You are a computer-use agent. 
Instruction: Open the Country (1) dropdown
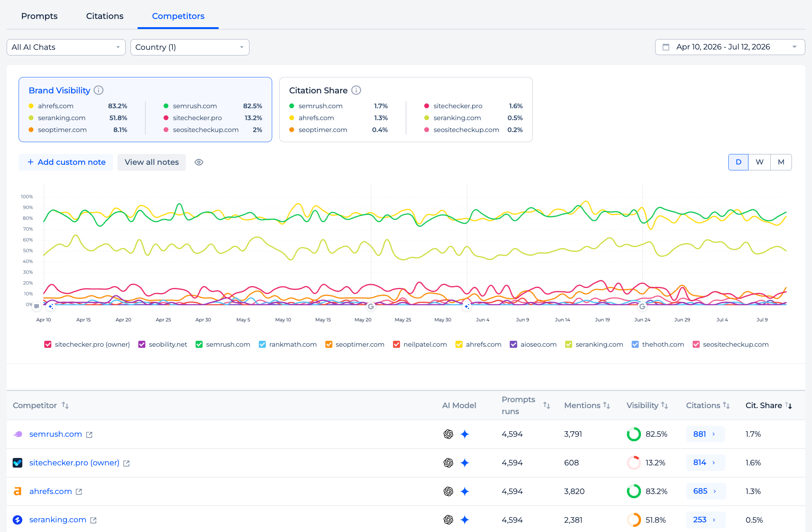pyautogui.click(x=190, y=47)
